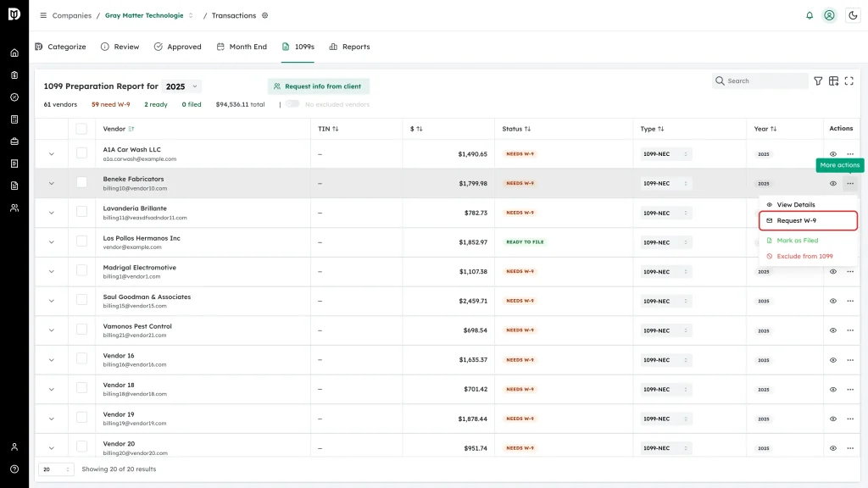Open more actions for Beneke Fabricators
This screenshot has width=868, height=488.
[x=850, y=183]
